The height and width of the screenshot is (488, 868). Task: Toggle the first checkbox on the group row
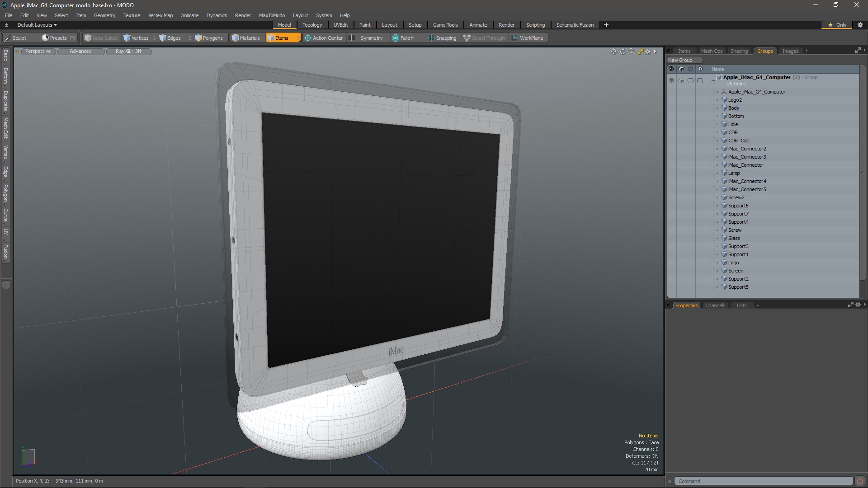point(690,80)
